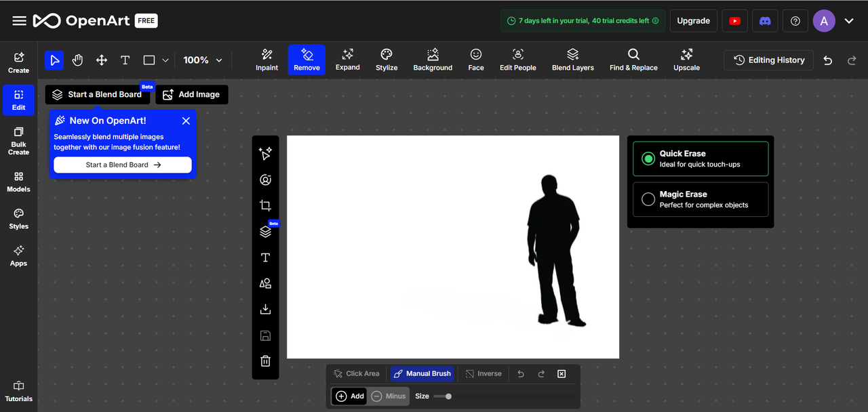Open the Background tool

[433, 60]
